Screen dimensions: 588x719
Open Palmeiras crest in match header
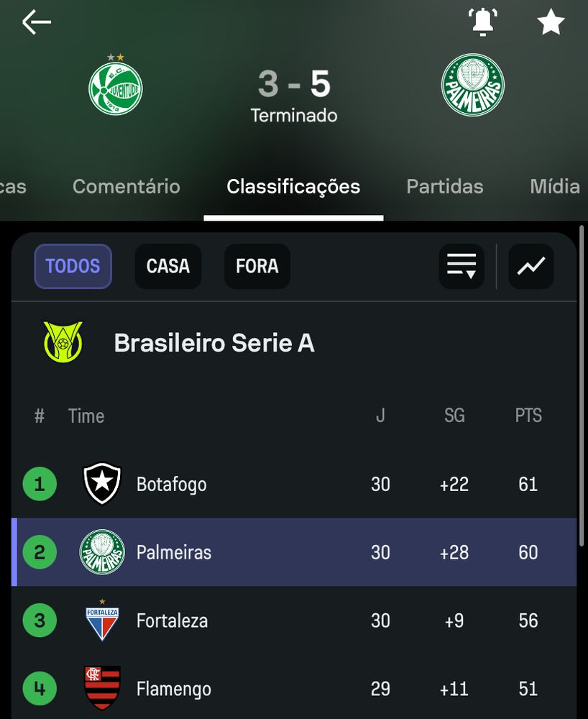point(472,86)
